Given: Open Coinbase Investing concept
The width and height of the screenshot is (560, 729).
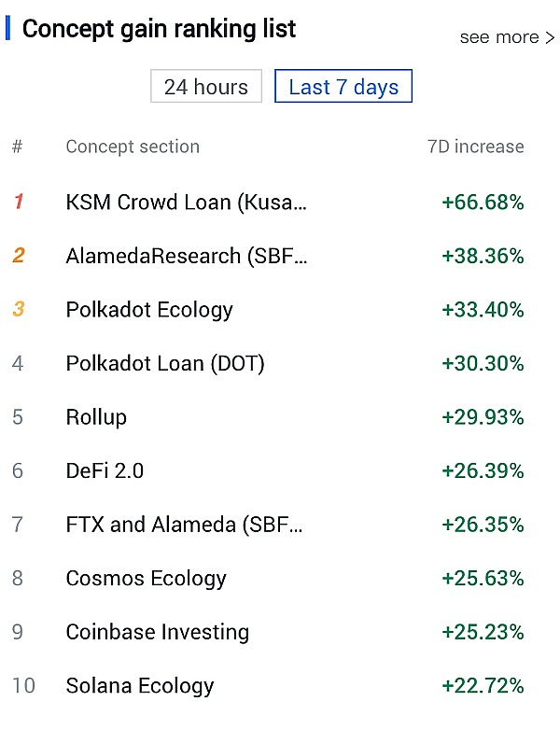Looking at the screenshot, I should click(x=157, y=632).
